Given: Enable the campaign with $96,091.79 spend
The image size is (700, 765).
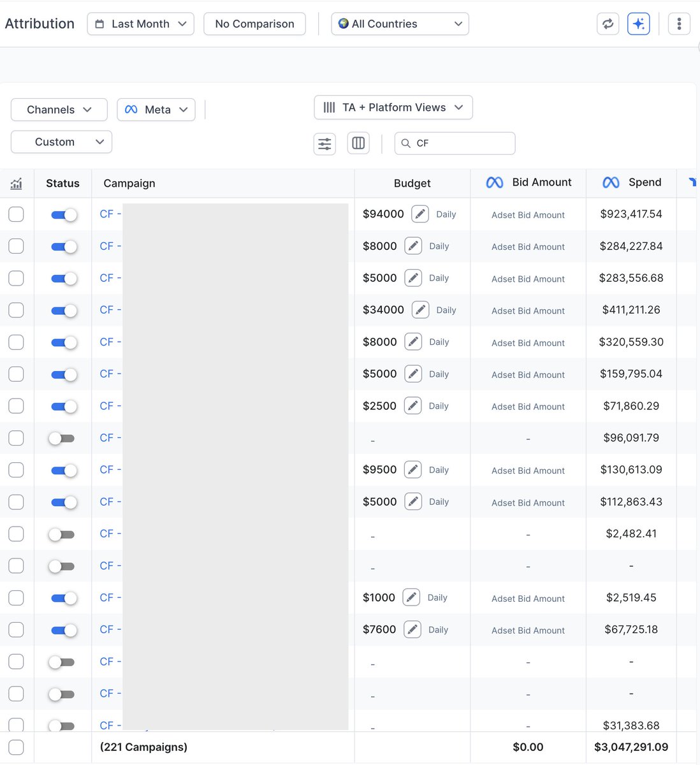Looking at the screenshot, I should click(62, 438).
